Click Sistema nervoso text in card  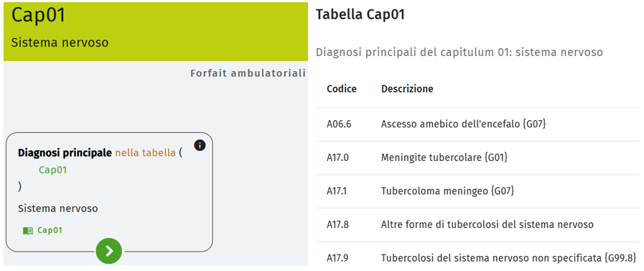coord(58,208)
